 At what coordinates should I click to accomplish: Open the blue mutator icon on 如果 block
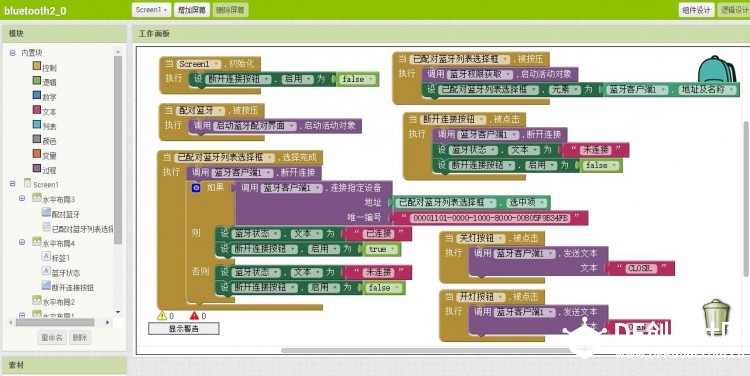coord(196,188)
